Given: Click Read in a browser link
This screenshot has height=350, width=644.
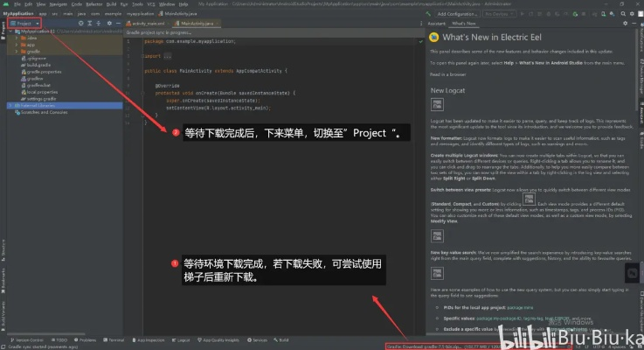Looking at the screenshot, I should [x=448, y=74].
